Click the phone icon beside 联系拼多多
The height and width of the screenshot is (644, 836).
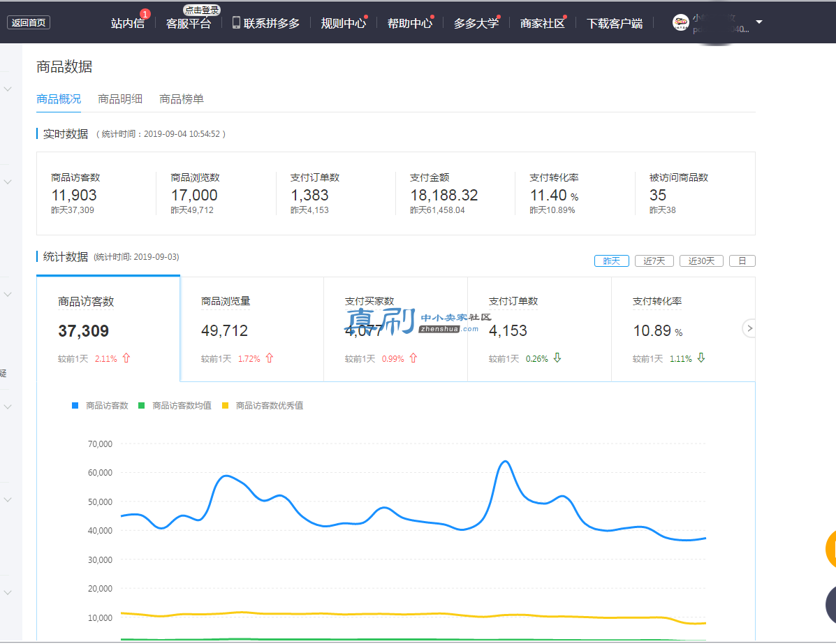(x=236, y=22)
